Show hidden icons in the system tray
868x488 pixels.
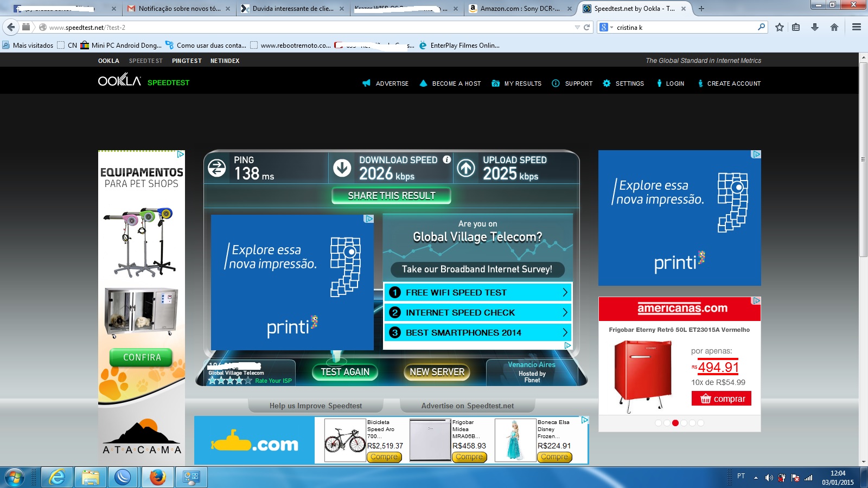click(756, 478)
